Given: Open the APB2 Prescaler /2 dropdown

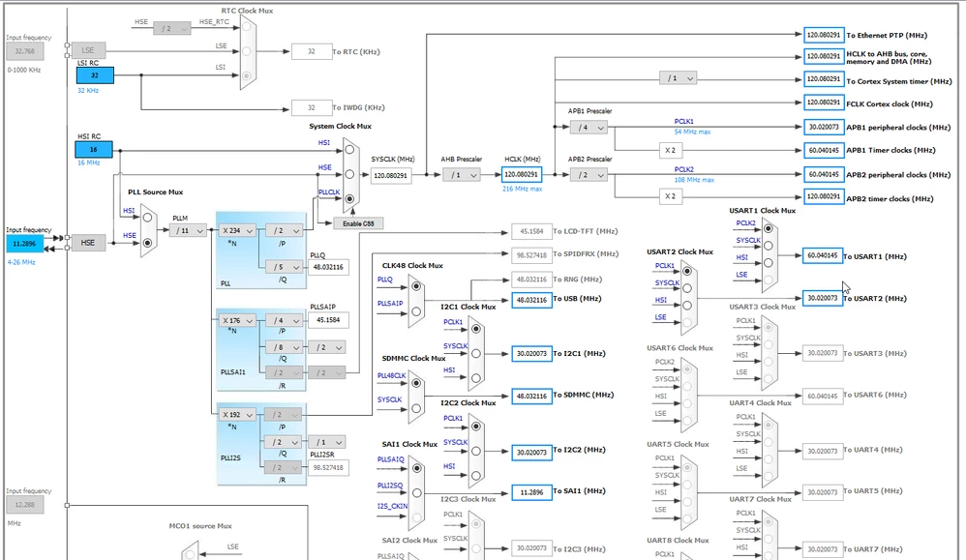Looking at the screenshot, I should point(589,175).
